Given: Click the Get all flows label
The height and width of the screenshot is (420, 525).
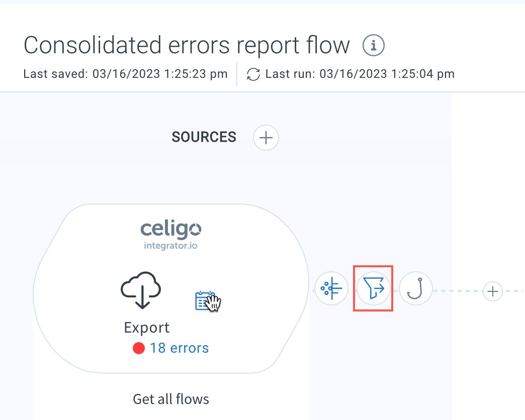Looking at the screenshot, I should 170,399.
